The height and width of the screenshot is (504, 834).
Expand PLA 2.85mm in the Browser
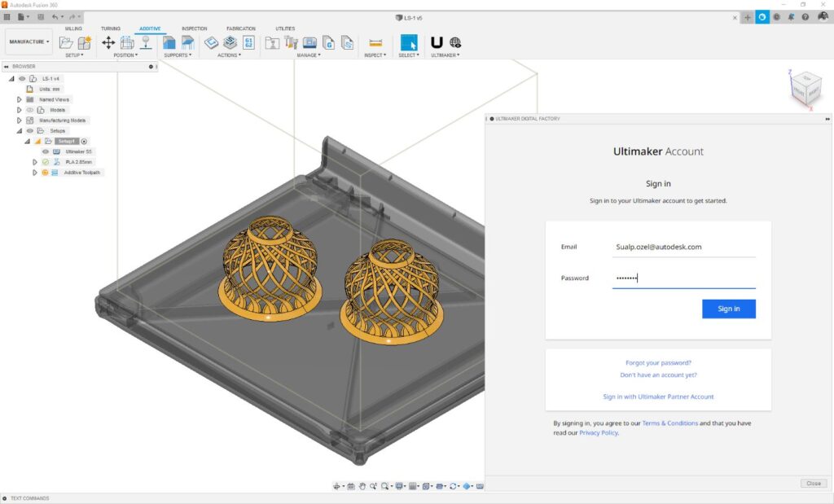click(35, 161)
